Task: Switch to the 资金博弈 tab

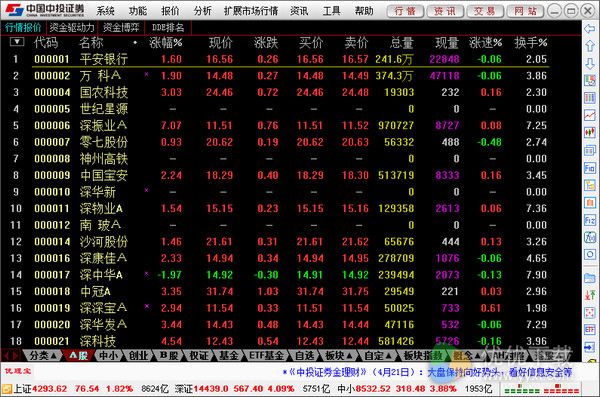Action: point(121,28)
